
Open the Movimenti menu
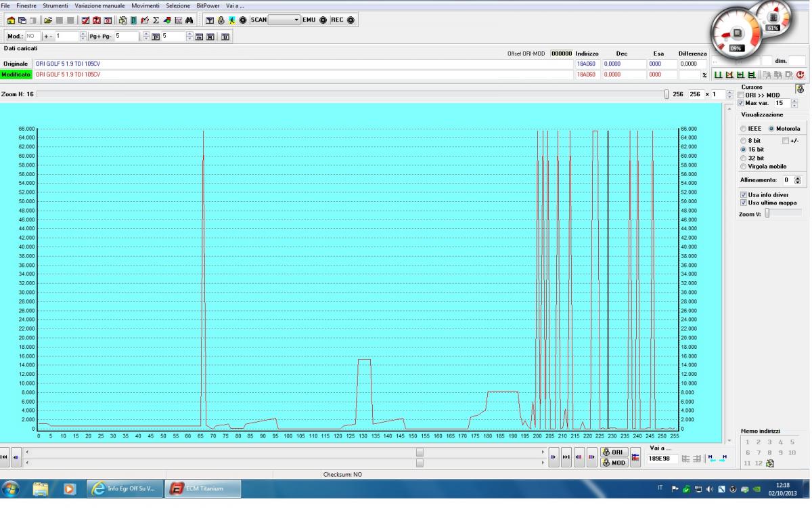click(145, 5)
